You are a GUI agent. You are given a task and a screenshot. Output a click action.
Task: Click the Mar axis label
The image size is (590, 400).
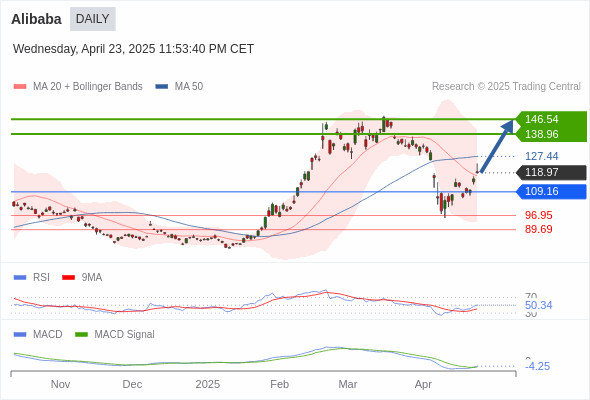348,384
